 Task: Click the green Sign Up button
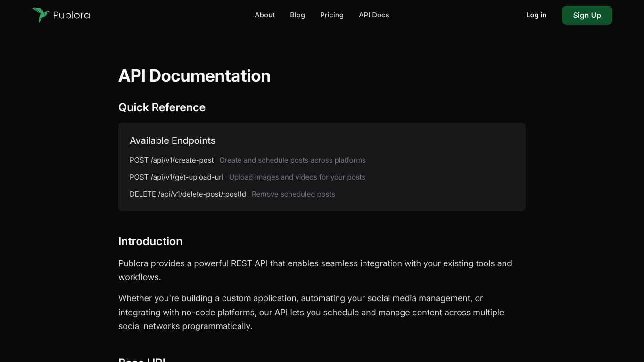coord(587,15)
